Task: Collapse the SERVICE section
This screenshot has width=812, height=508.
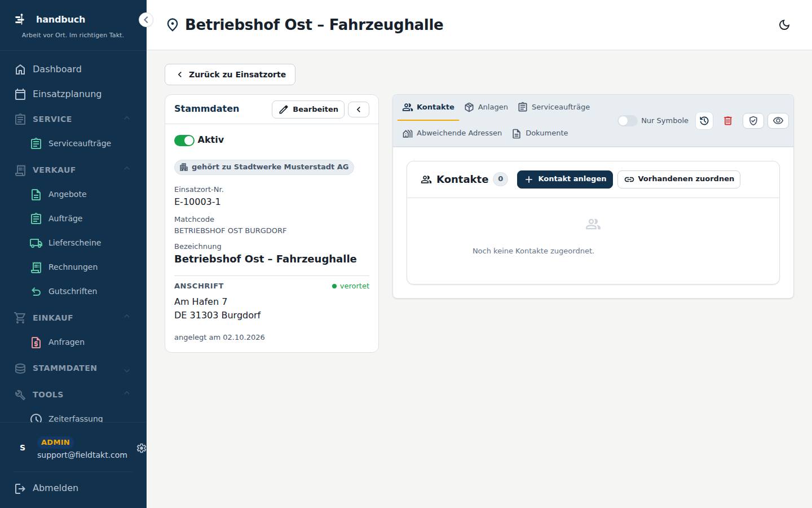Action: click(73, 119)
